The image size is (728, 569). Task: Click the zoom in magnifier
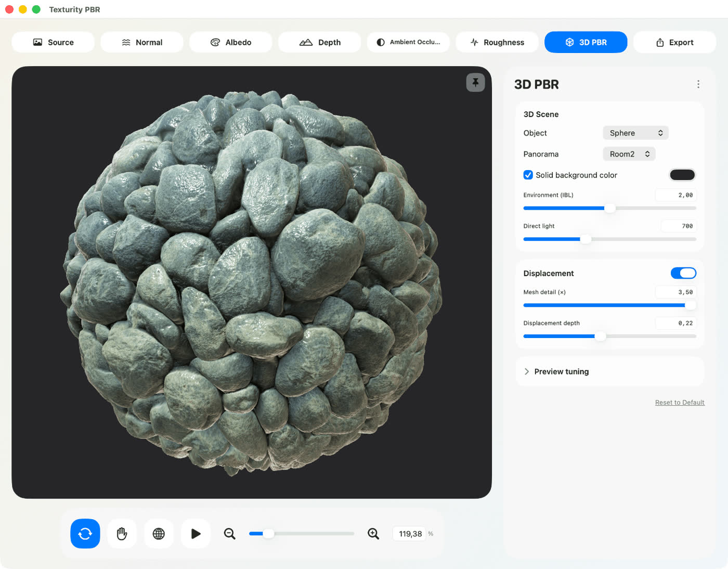373,534
